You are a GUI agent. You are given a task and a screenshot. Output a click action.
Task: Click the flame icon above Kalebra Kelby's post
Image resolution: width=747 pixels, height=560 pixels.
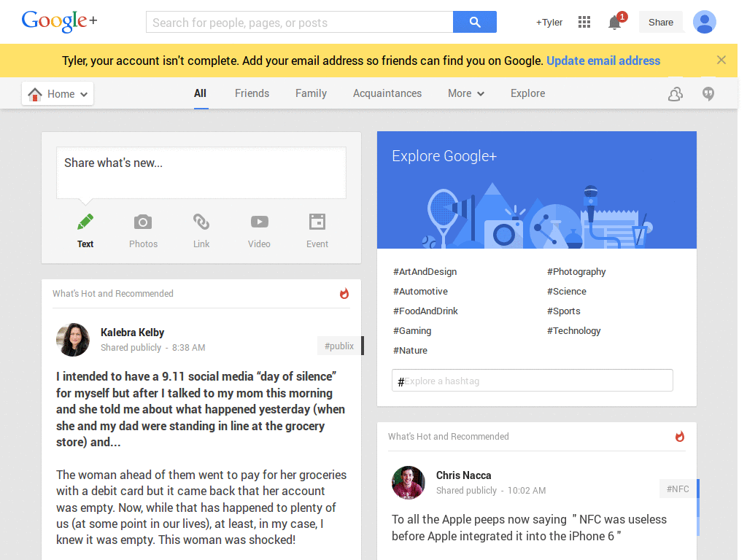(x=344, y=293)
